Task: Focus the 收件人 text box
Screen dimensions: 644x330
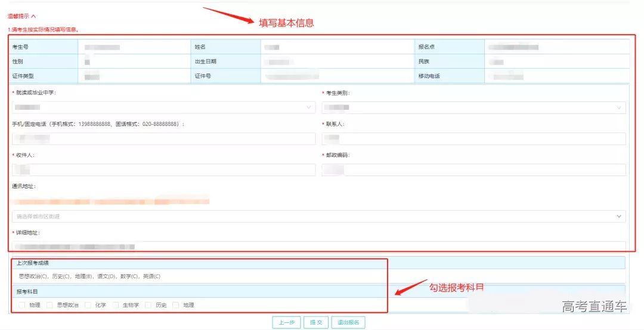Action: [x=163, y=170]
